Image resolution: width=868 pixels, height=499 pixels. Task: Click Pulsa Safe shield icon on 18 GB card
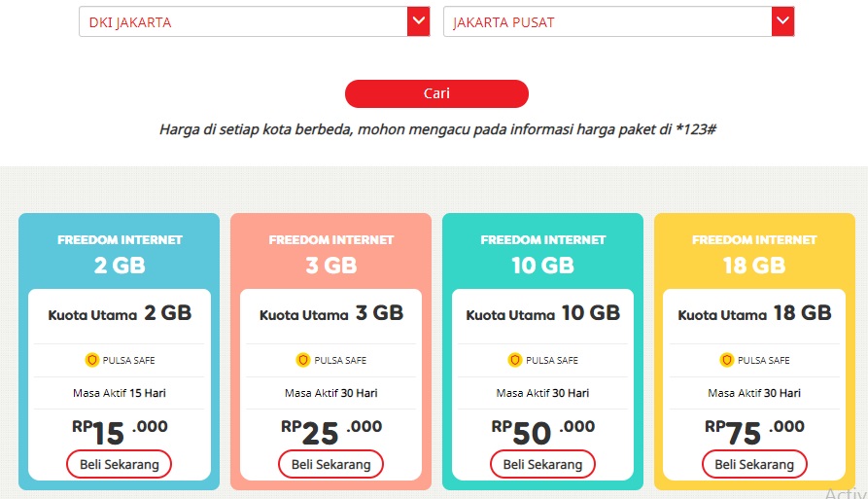tap(727, 360)
